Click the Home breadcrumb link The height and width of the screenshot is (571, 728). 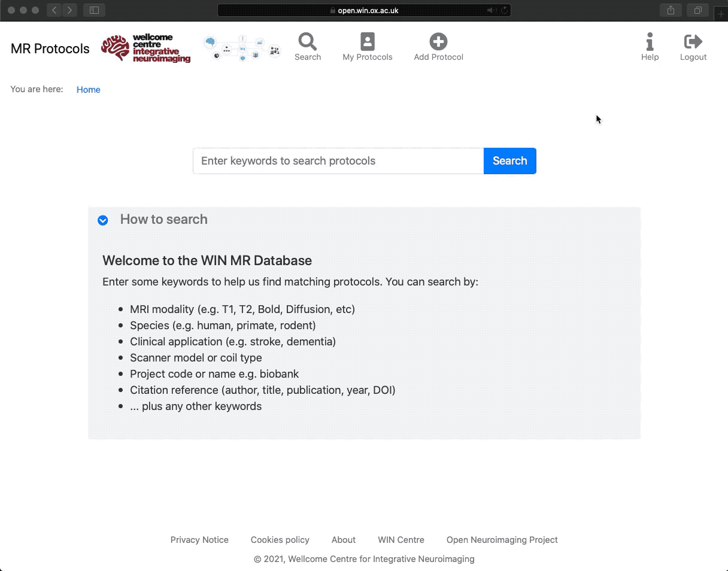[89, 90]
